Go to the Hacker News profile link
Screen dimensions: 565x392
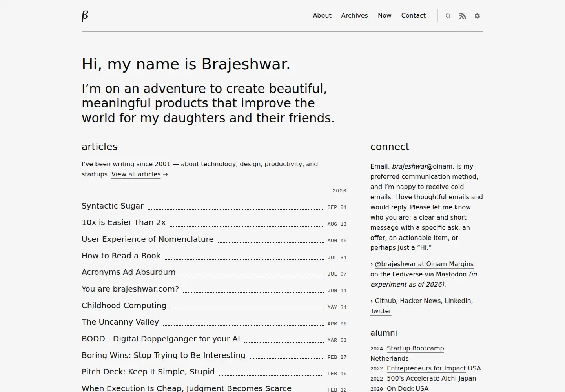(x=420, y=301)
